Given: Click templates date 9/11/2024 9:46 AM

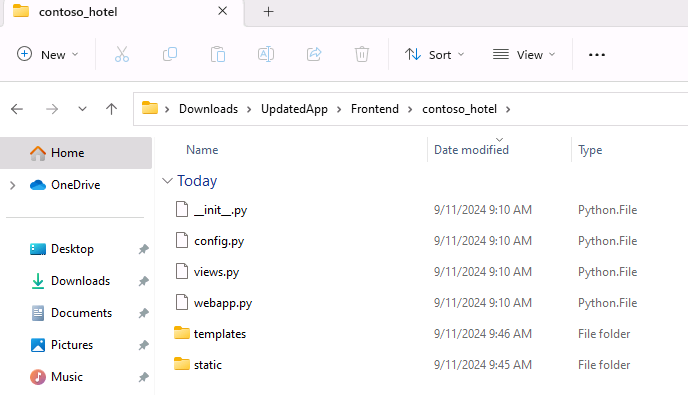Looking at the screenshot, I should (483, 334).
